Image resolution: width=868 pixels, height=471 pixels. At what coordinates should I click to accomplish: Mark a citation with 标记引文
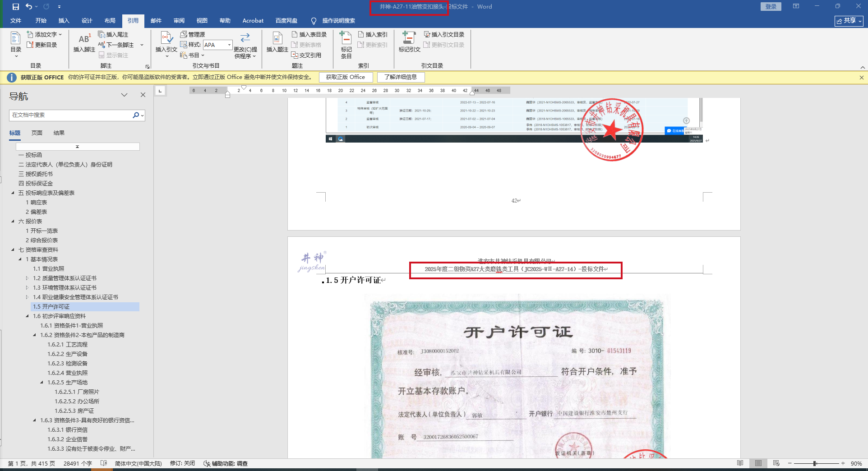(x=410, y=42)
